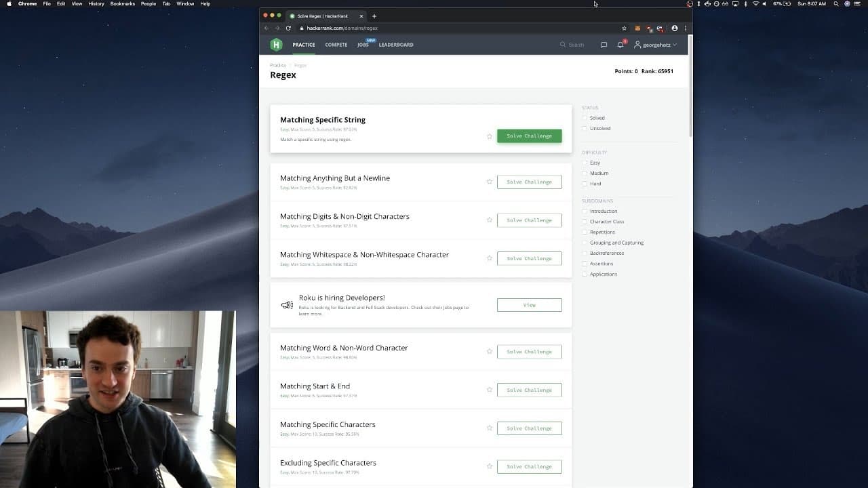Check the Medium difficulty filter
The width and height of the screenshot is (868, 488).
tap(585, 173)
